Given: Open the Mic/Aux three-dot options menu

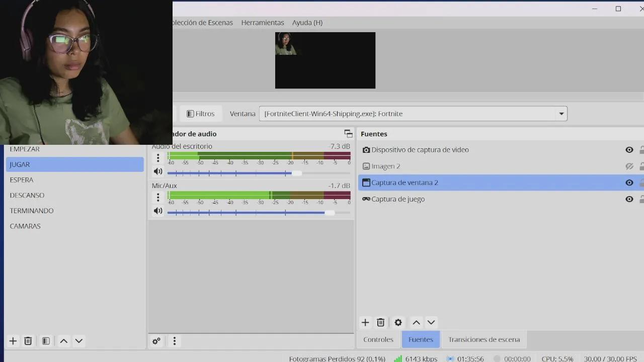Looking at the screenshot, I should tap(158, 197).
